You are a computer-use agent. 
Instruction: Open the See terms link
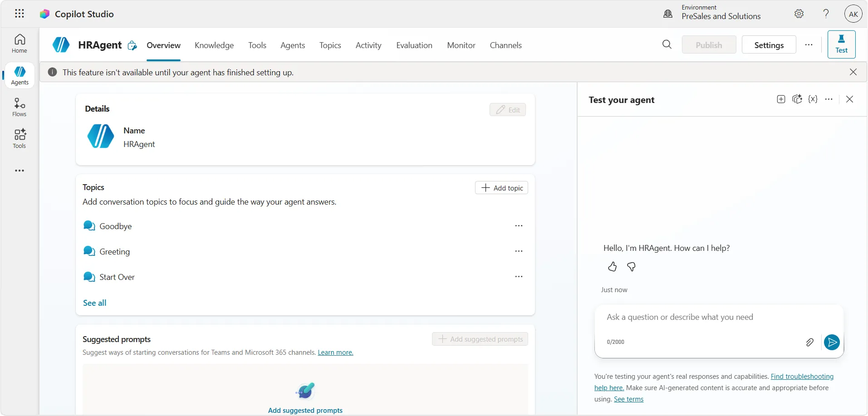pos(628,399)
